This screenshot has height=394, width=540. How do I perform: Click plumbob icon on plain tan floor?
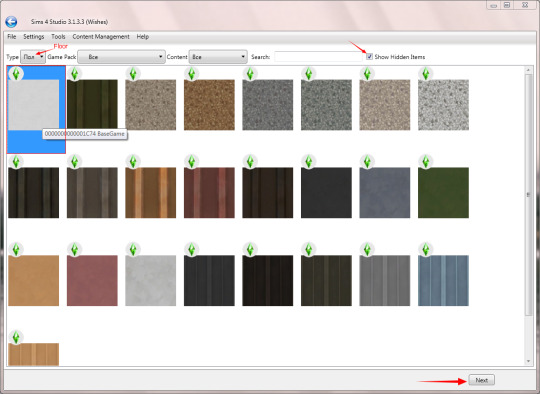16,249
